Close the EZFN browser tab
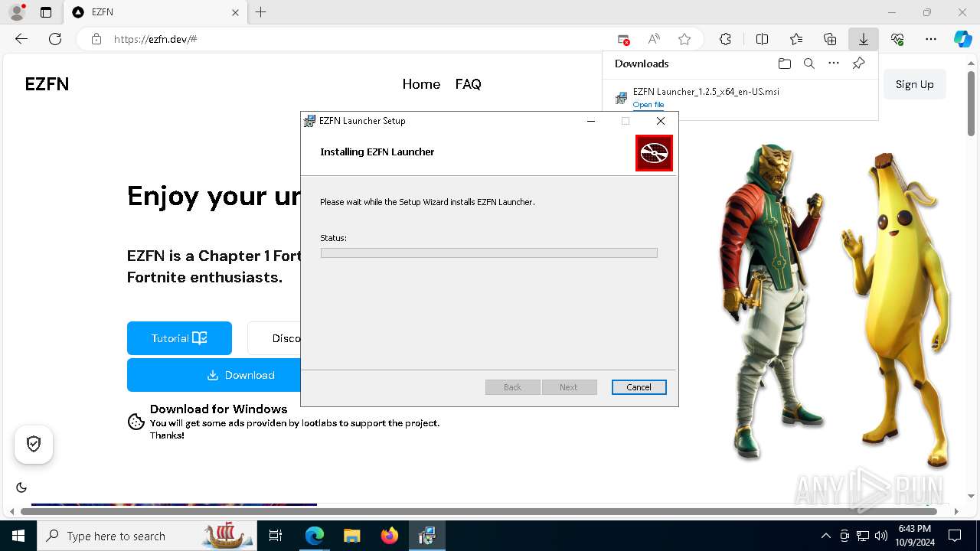 click(235, 12)
